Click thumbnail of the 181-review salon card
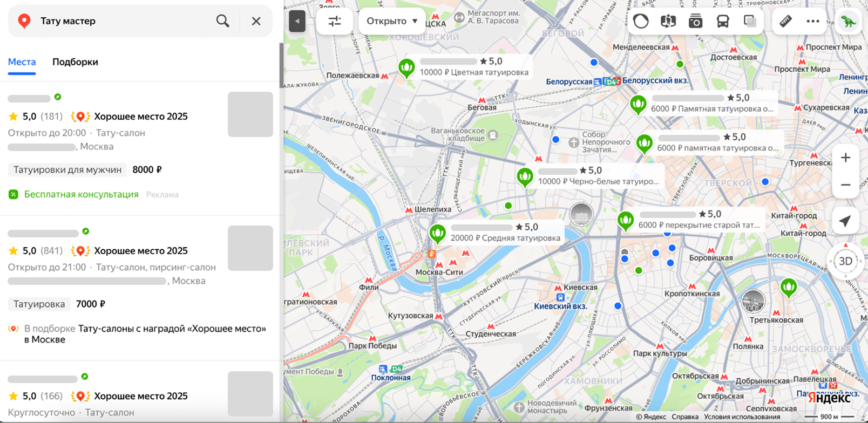This screenshot has height=423, width=868. pyautogui.click(x=250, y=114)
